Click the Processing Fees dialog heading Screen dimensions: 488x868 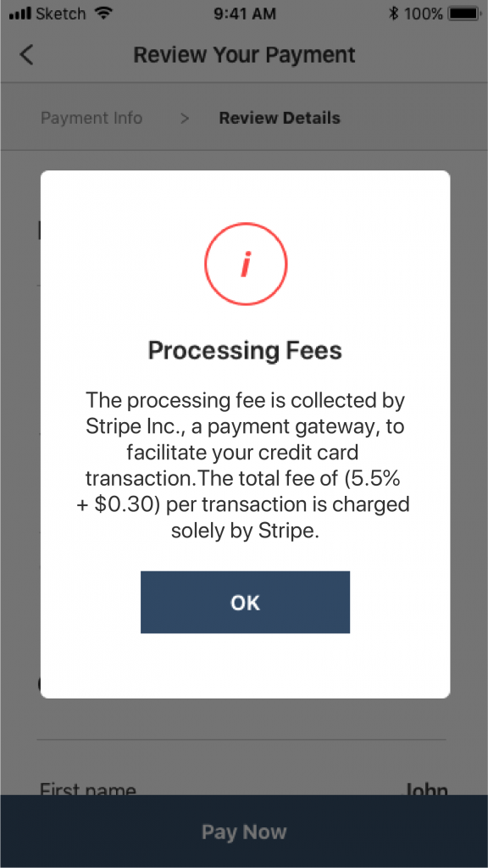pos(245,351)
